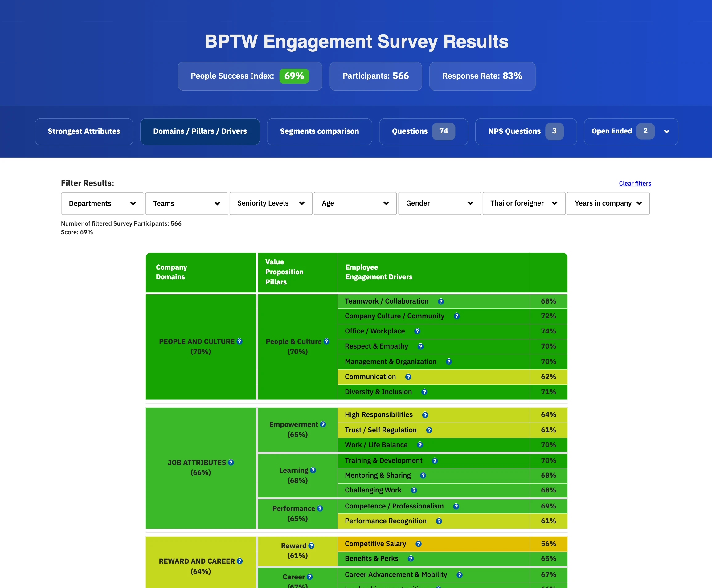This screenshot has height=588, width=712.
Task: Open the Departments filter dropdown
Action: click(x=102, y=203)
